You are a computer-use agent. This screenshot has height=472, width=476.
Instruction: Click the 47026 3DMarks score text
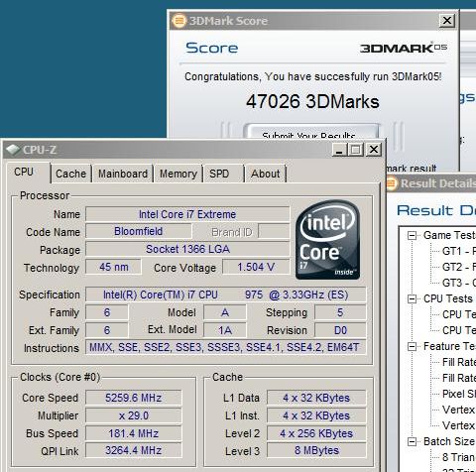pos(312,101)
